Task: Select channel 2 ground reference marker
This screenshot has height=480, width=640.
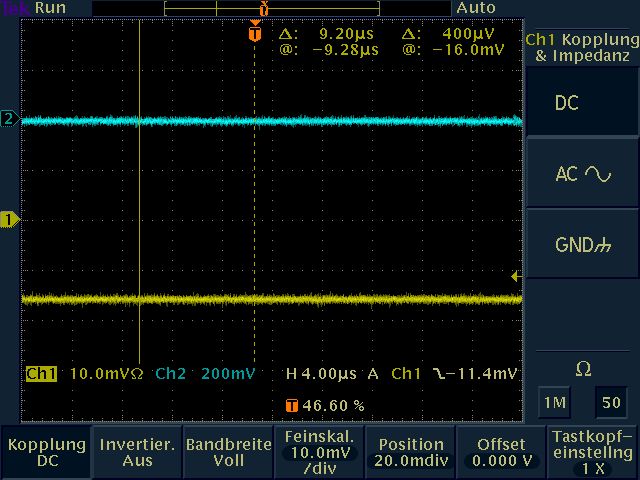Action: click(9, 119)
